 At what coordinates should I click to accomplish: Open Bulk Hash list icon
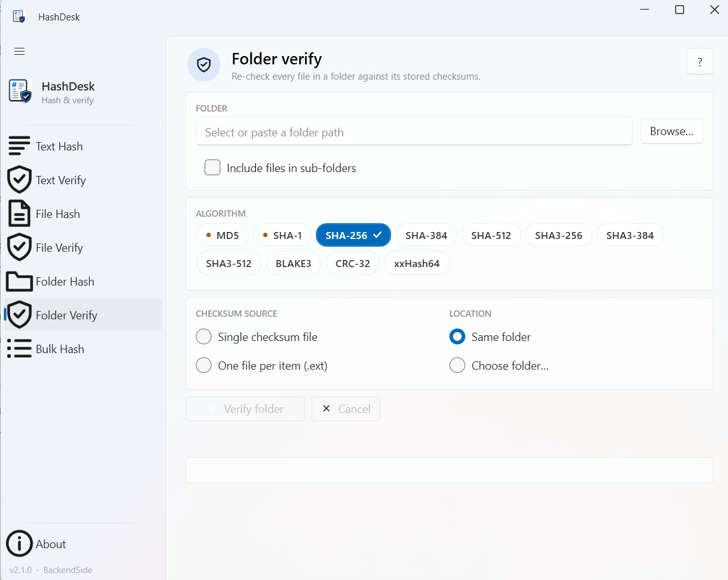coord(19,349)
